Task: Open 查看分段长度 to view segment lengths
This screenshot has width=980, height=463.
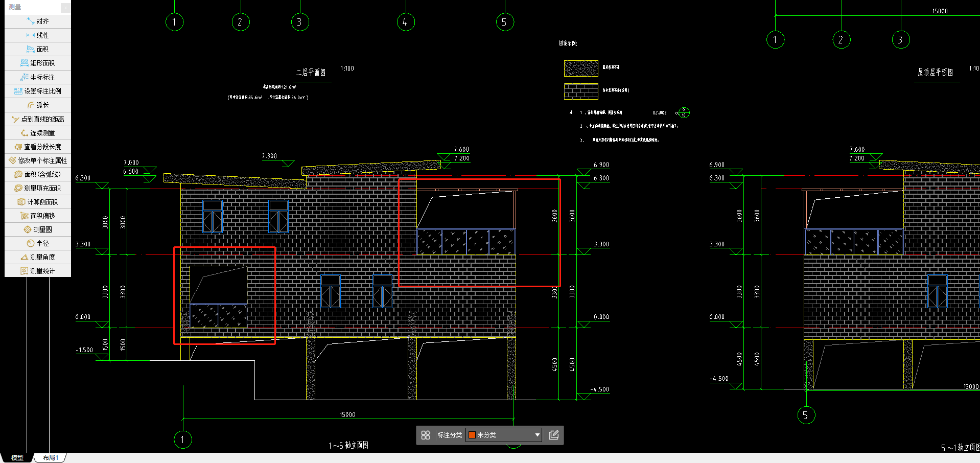Action: pyautogui.click(x=38, y=147)
